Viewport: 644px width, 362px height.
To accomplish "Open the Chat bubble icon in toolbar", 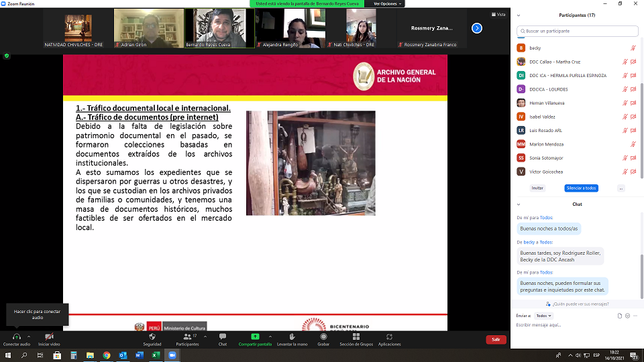I will coord(223,337).
